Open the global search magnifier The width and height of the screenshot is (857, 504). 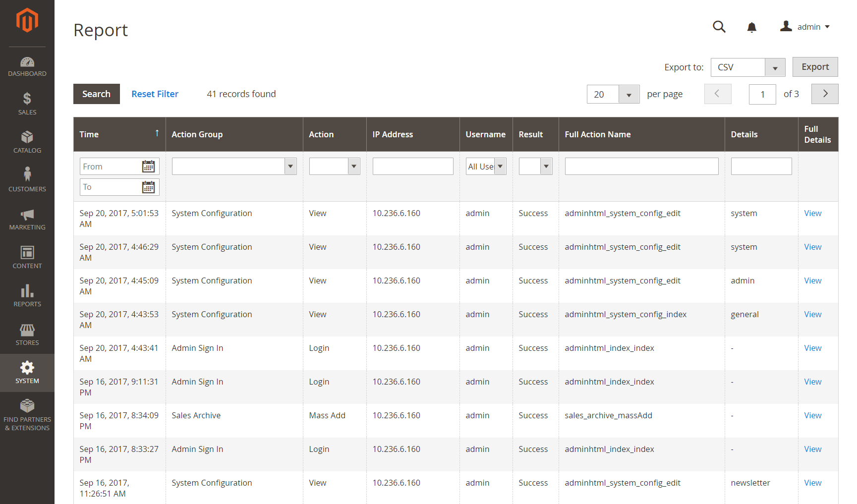click(x=719, y=27)
